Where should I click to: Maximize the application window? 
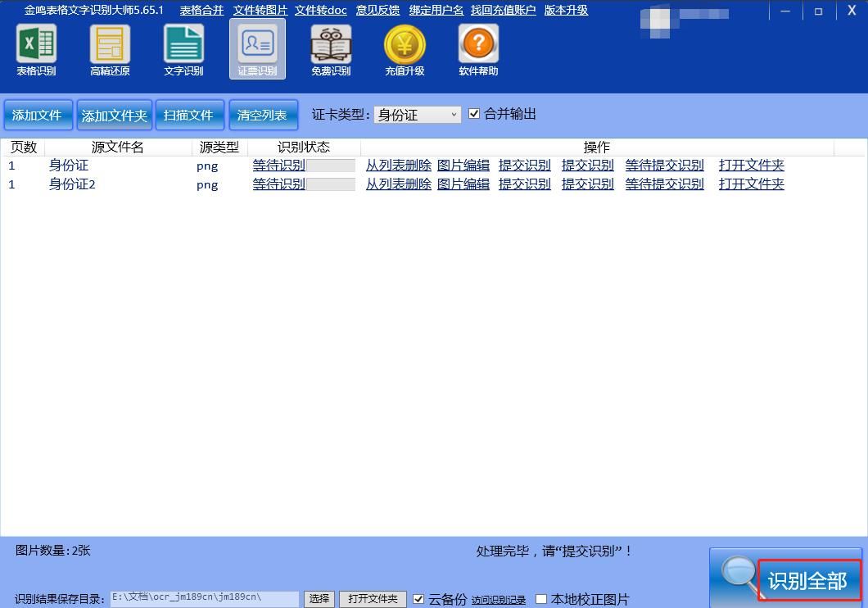(x=818, y=11)
